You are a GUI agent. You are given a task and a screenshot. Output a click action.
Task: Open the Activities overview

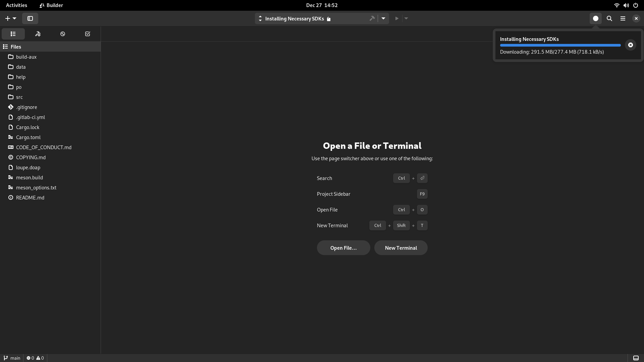[x=16, y=5]
